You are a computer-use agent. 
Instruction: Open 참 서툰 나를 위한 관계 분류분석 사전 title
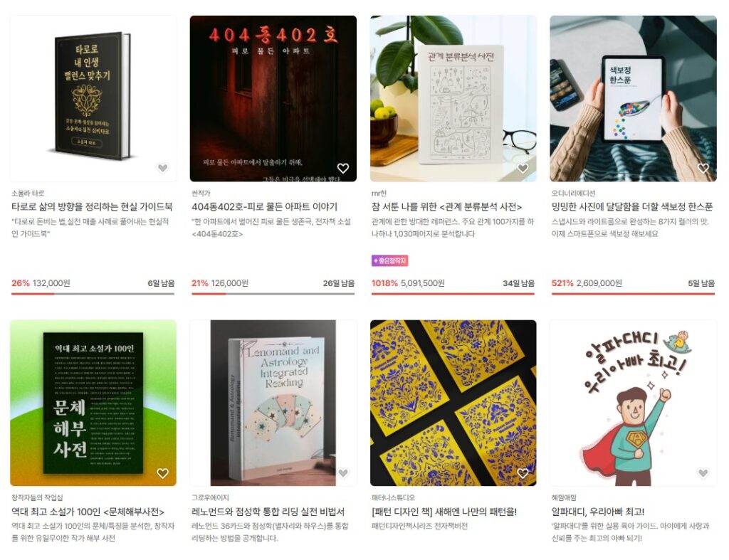[x=447, y=206]
